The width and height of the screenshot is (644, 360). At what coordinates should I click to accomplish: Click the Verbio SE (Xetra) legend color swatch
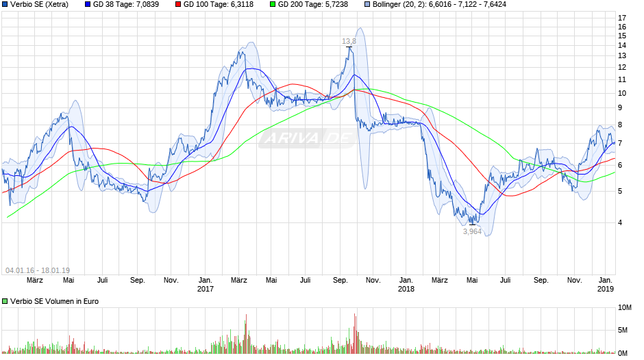pos(5,5)
